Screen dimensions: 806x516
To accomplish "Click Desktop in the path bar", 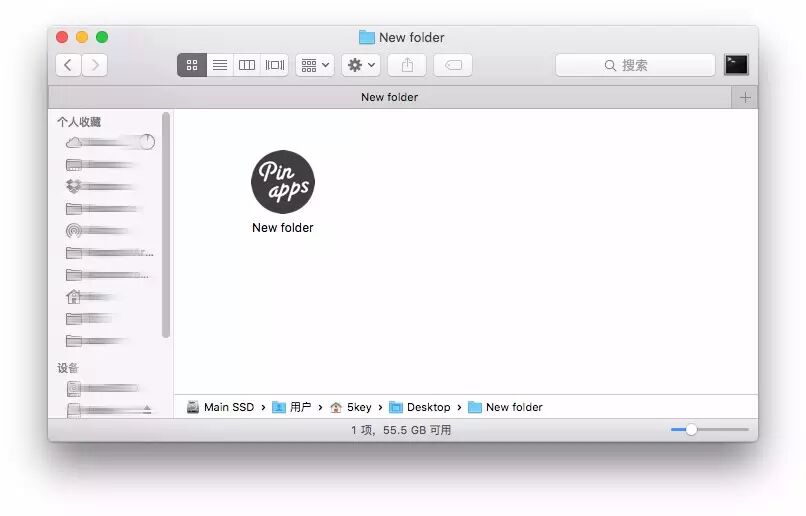I will [x=420, y=407].
